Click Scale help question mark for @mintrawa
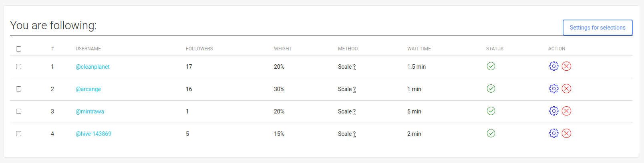This screenshot has height=163, width=644. click(354, 111)
